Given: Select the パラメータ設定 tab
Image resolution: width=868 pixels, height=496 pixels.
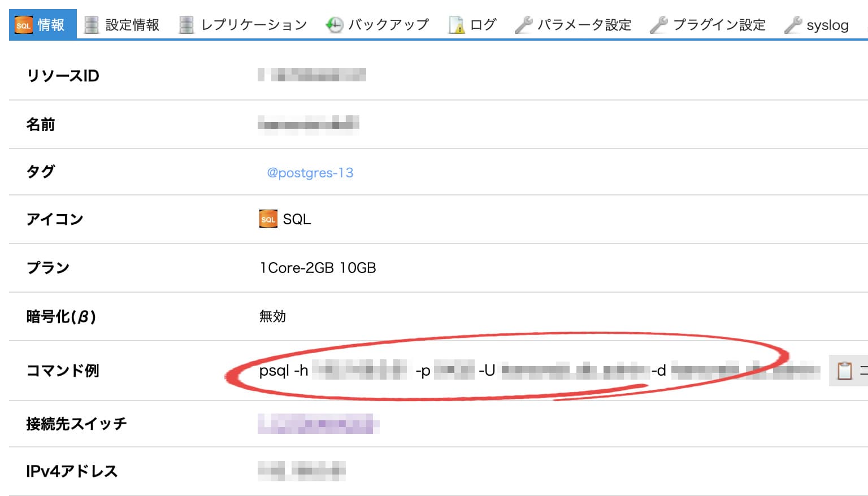Looking at the screenshot, I should [x=573, y=25].
